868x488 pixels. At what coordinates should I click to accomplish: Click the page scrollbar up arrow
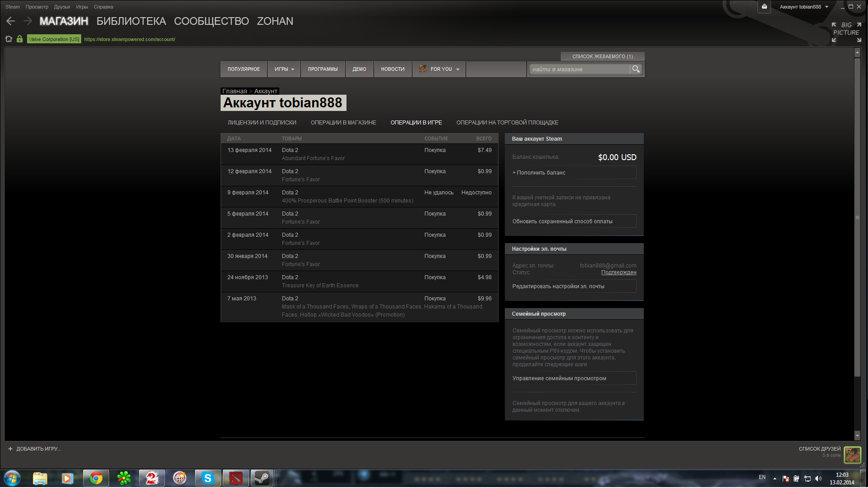(858, 53)
